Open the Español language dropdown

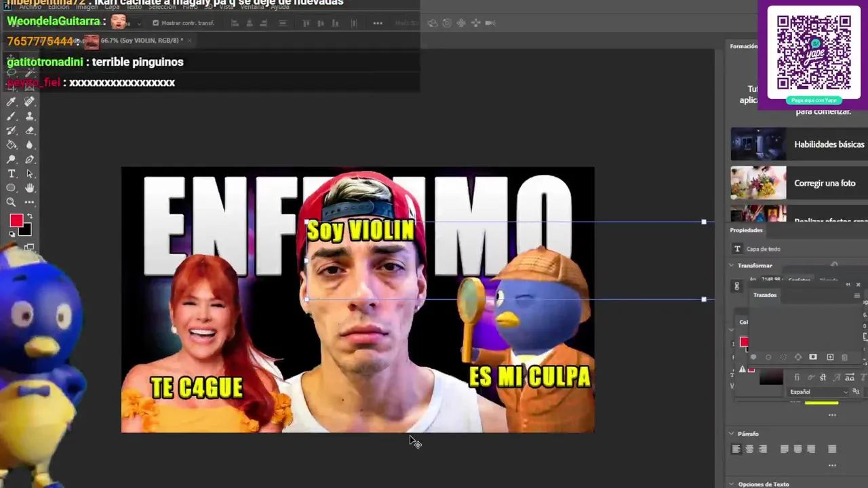pyautogui.click(x=819, y=392)
